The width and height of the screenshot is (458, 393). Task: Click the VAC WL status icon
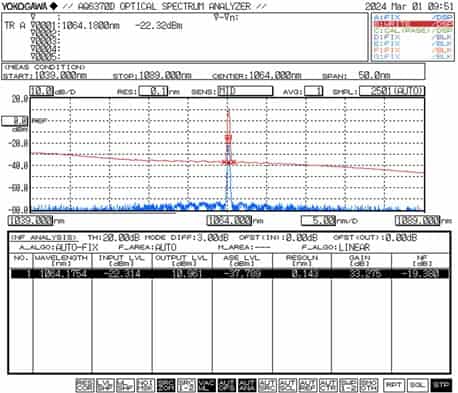[x=207, y=385]
